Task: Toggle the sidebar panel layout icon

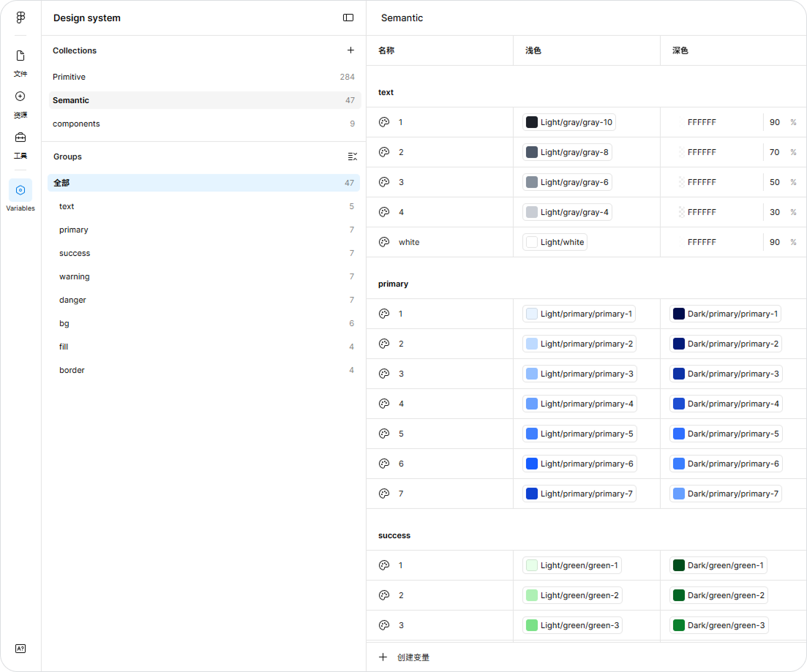Action: [x=348, y=18]
